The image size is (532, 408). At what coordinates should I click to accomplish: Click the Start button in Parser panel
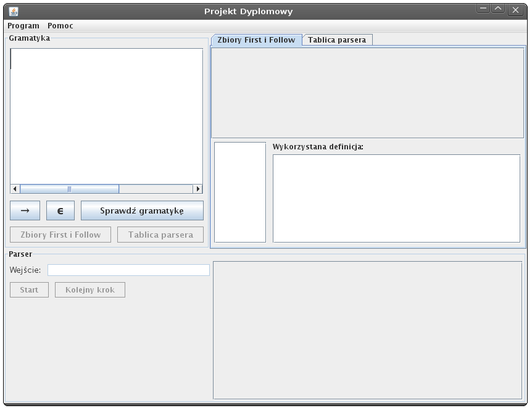click(x=29, y=290)
